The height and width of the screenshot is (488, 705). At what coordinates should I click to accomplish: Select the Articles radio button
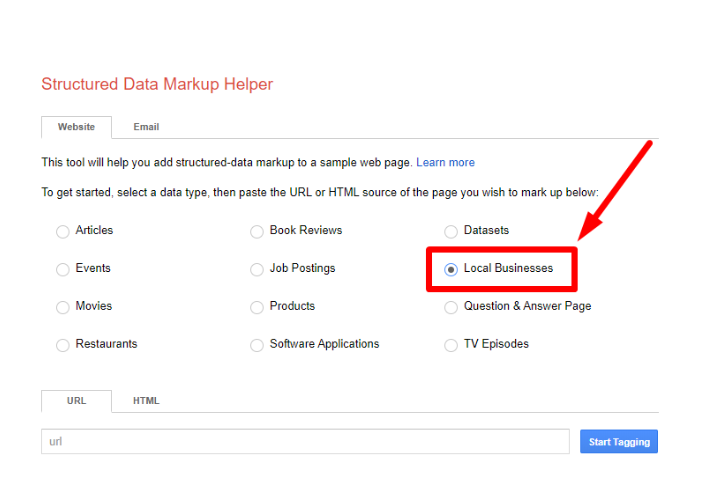(63, 232)
